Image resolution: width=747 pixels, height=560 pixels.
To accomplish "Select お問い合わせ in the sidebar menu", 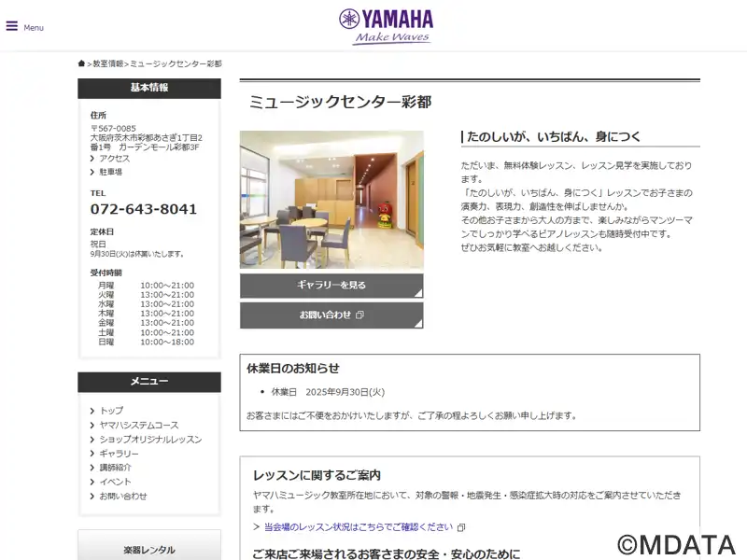I will coord(123,497).
